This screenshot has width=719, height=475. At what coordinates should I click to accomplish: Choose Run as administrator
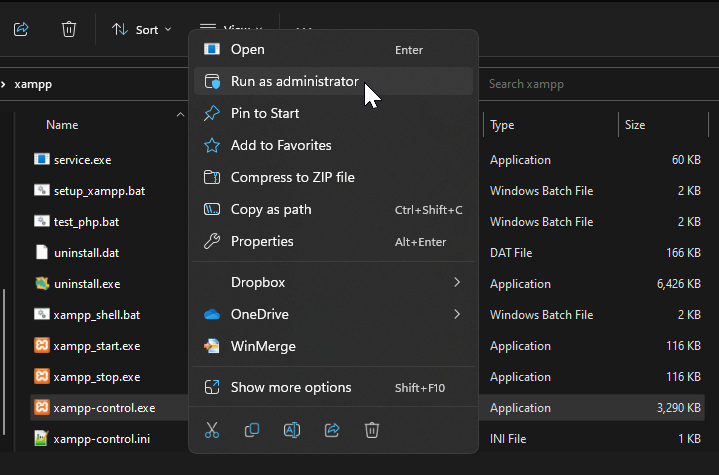pos(333,82)
